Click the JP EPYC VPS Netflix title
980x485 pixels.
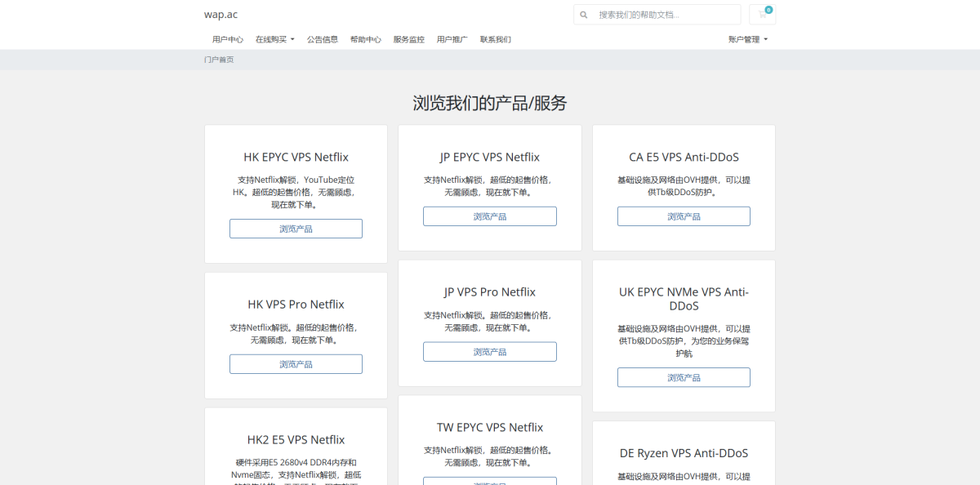[x=490, y=157]
